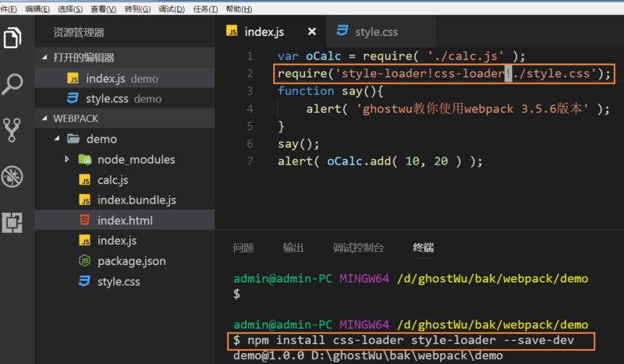This screenshot has width=624, height=364.
Task: Open the Search magnifier in activity bar
Action: tap(12, 84)
